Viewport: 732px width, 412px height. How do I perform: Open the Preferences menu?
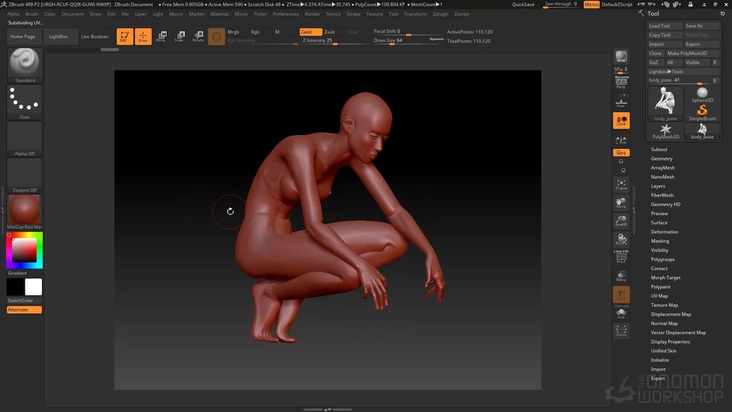pyautogui.click(x=285, y=14)
